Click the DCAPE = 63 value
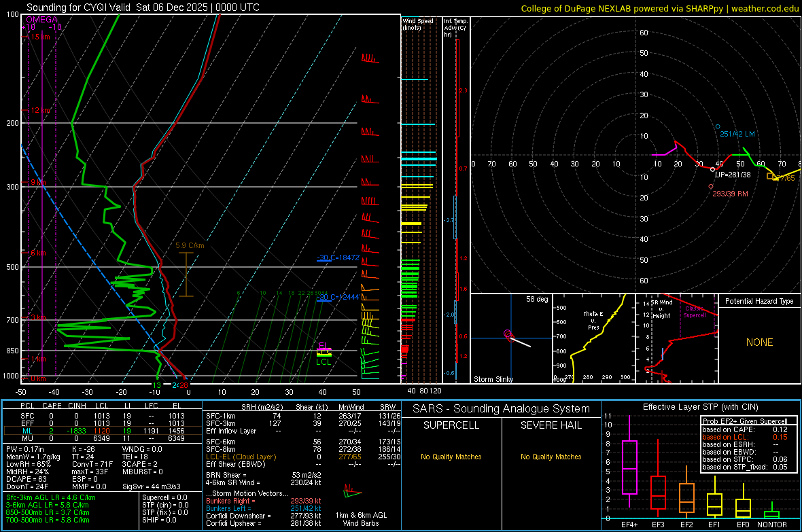 (x=27, y=479)
